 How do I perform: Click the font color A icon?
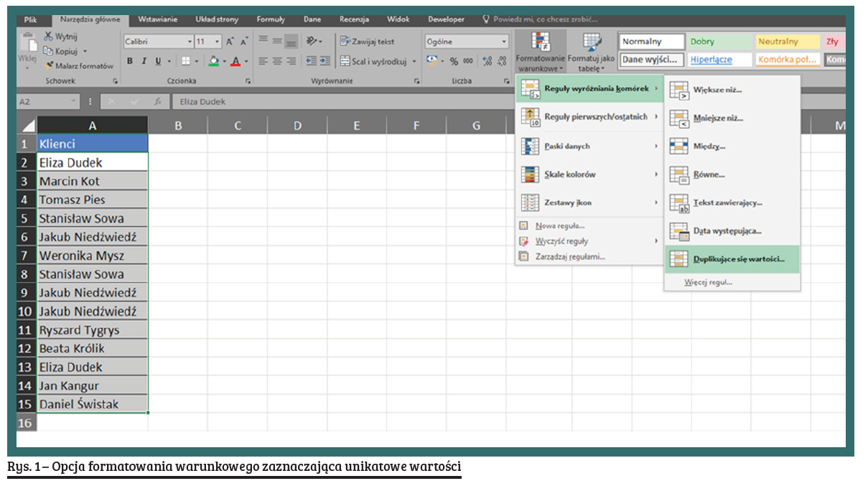pos(236,62)
